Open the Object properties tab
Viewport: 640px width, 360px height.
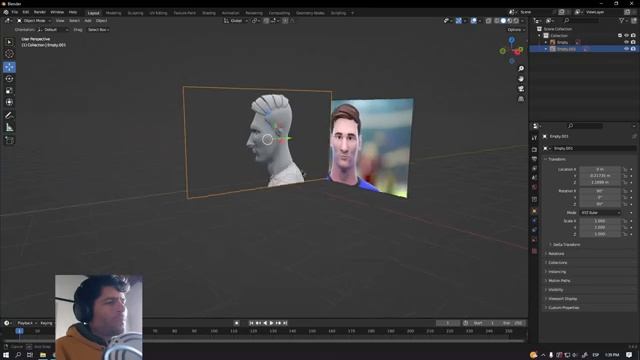click(x=534, y=211)
